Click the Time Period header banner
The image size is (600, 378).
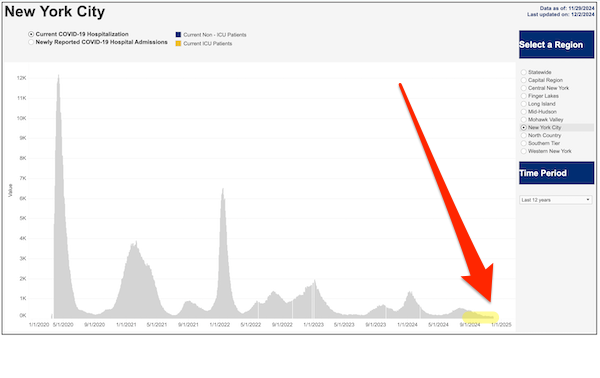click(556, 173)
